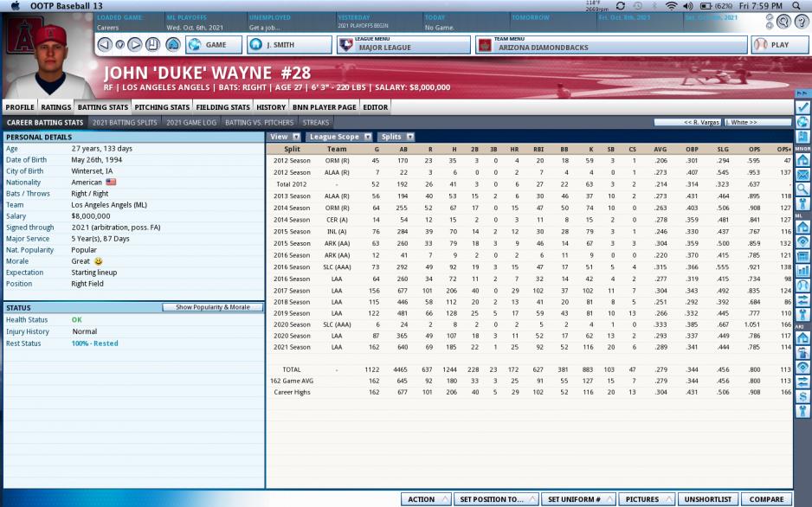Open the macOS volume menu icon
Viewport: 812px width, 507px height.
[x=687, y=6]
